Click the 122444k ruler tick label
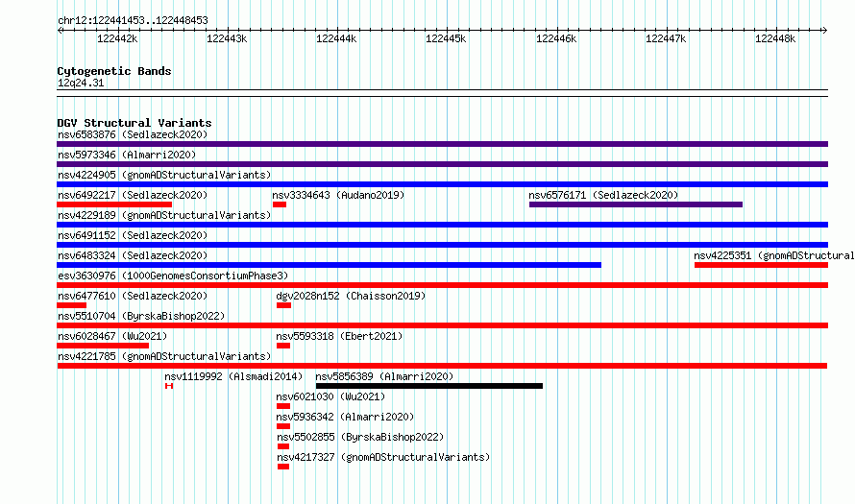This screenshot has height=504, width=855. 336,38
